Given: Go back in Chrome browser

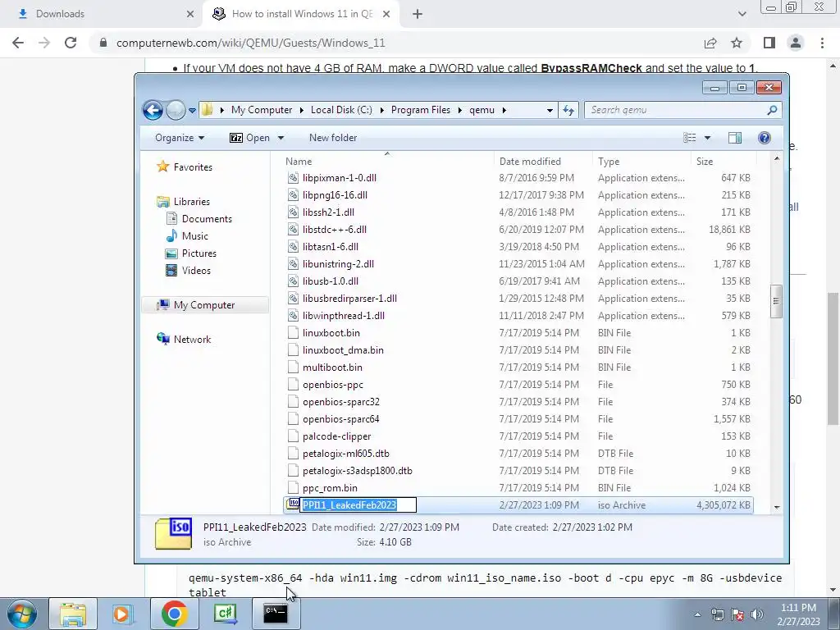Looking at the screenshot, I should (x=18, y=43).
